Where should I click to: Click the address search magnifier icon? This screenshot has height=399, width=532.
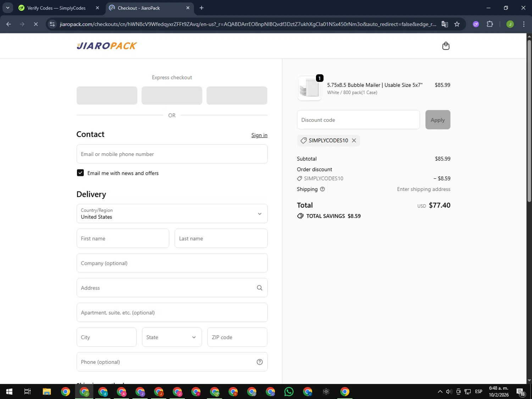260,288
